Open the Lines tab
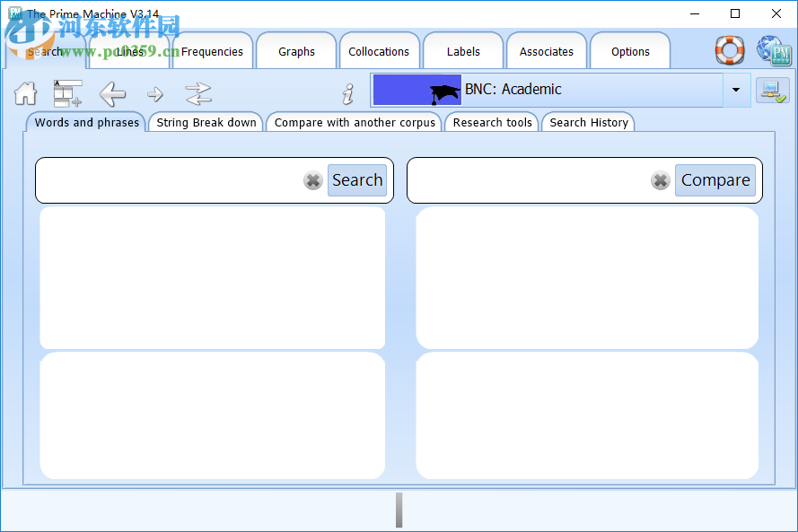This screenshot has width=798, height=532. click(x=129, y=51)
